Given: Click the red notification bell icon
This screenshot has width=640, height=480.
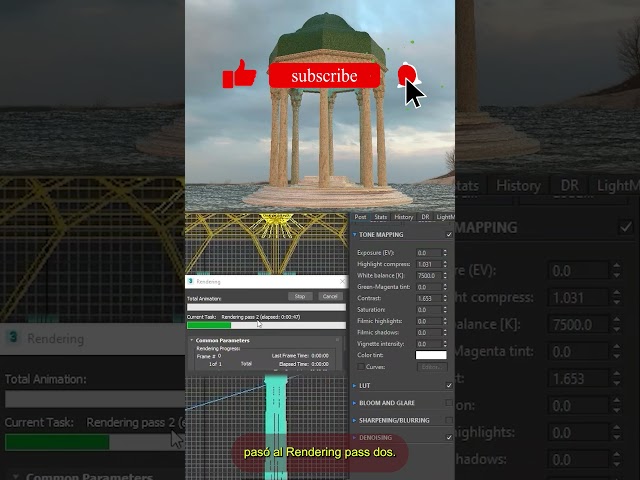Looking at the screenshot, I should 407,75.
